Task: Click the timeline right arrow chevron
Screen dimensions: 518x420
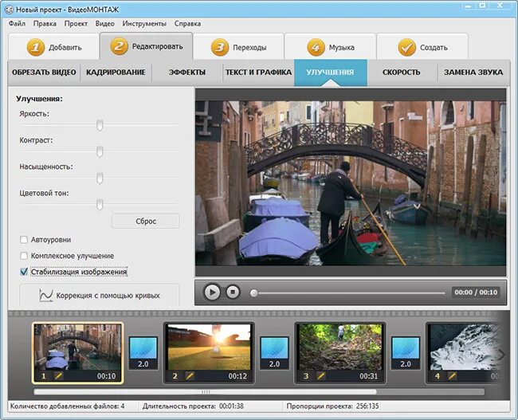Action: click(502, 355)
